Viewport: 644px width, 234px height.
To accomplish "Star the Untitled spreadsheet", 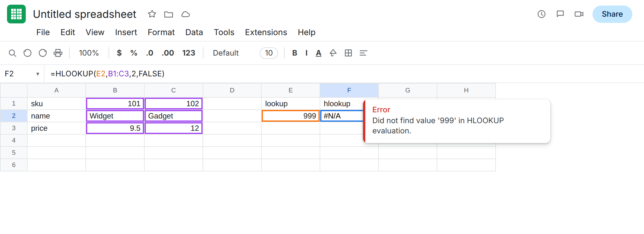I will (152, 14).
